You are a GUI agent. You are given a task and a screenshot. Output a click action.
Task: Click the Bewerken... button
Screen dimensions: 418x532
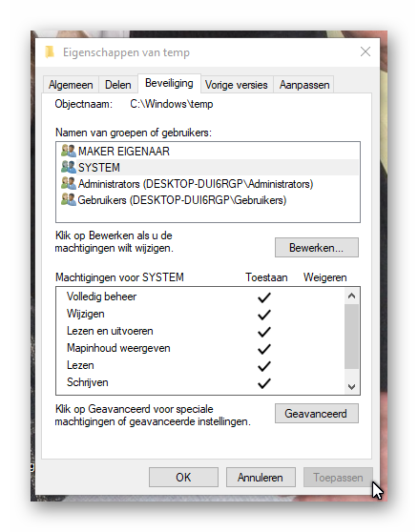click(x=317, y=247)
